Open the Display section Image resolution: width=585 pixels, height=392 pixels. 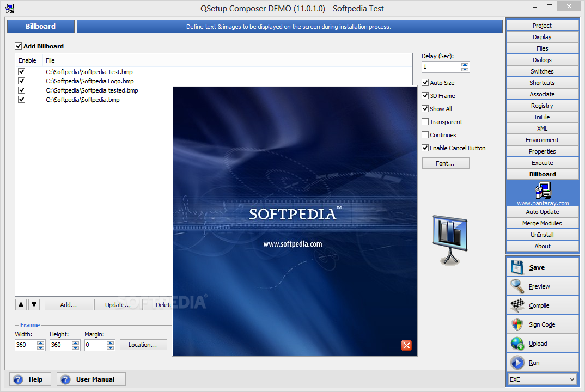pos(543,37)
